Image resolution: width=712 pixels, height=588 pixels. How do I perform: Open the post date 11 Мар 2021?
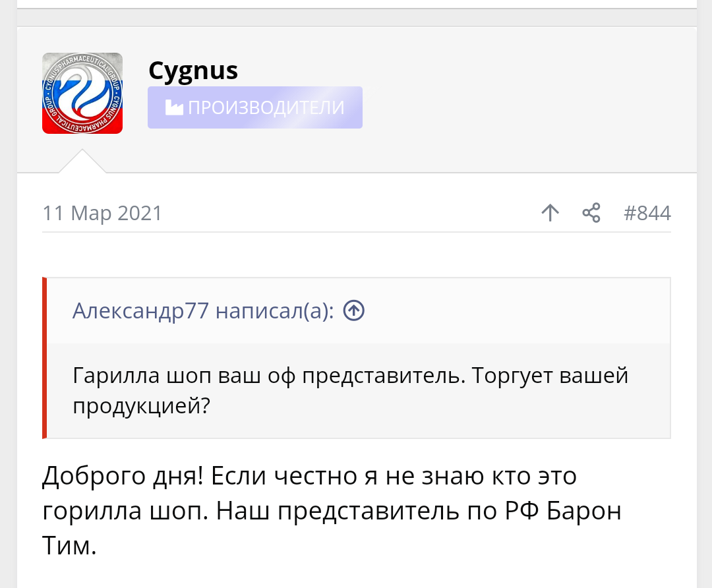coord(102,214)
